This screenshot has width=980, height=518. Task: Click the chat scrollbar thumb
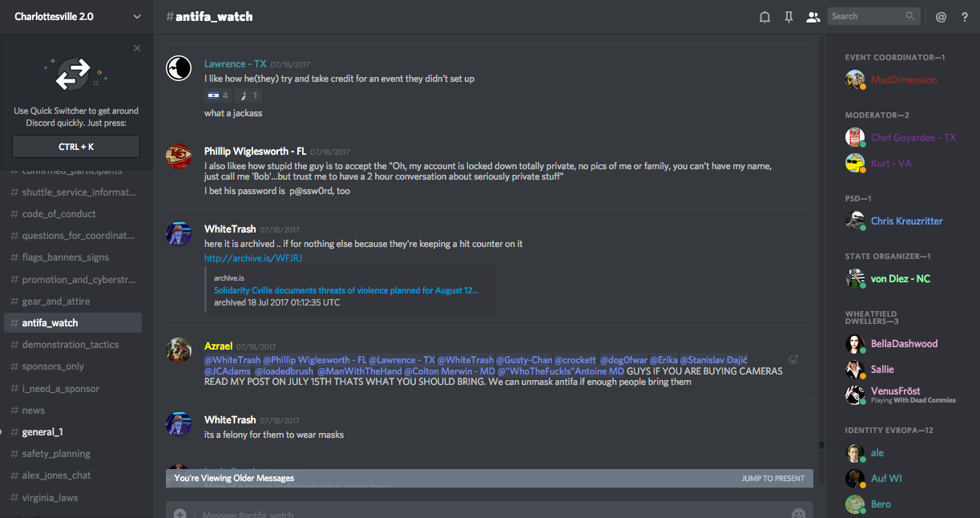(821, 444)
